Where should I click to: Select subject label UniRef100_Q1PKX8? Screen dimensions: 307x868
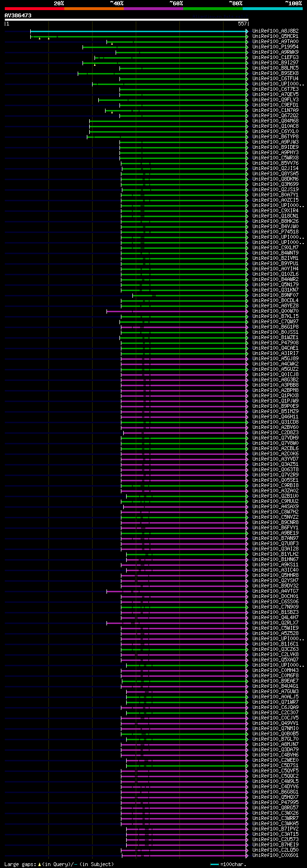(275, 396)
